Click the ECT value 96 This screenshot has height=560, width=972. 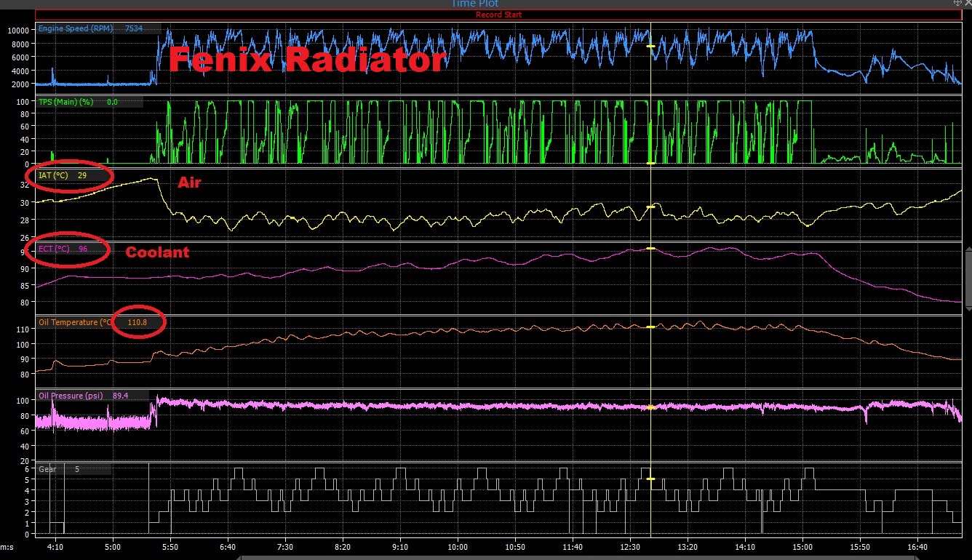83,249
